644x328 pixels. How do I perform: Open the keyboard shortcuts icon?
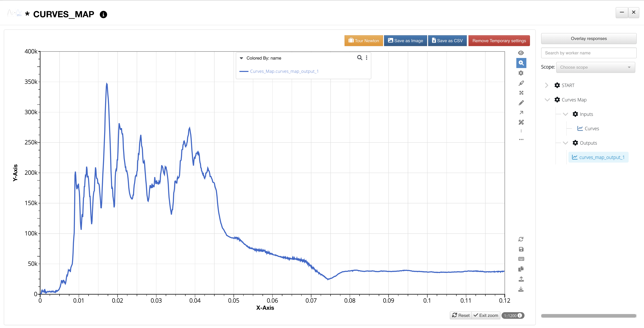pyautogui.click(x=521, y=259)
